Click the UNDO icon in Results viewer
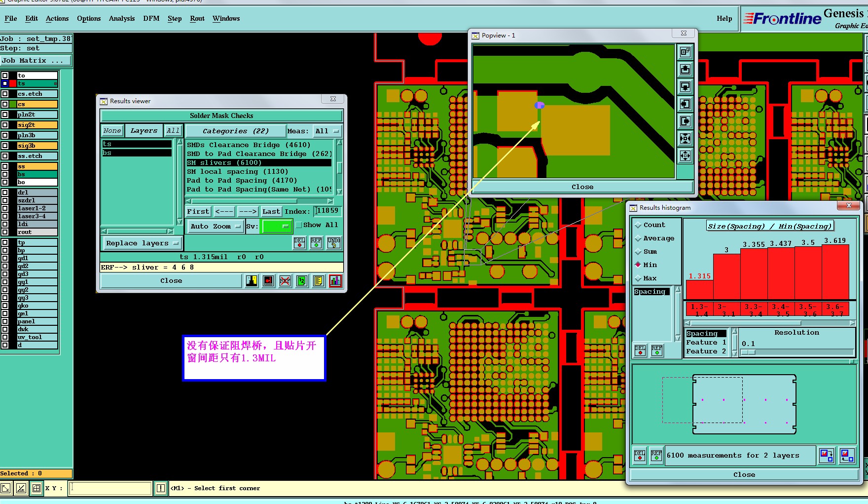 click(334, 242)
